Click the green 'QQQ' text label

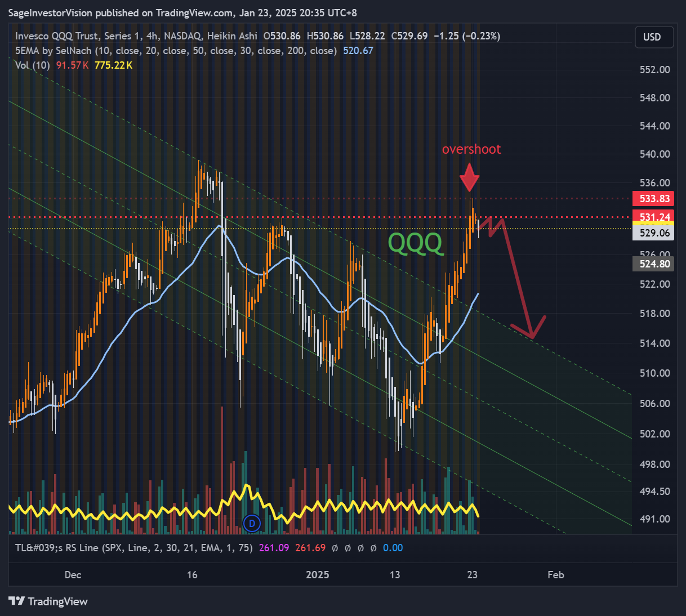click(x=416, y=243)
